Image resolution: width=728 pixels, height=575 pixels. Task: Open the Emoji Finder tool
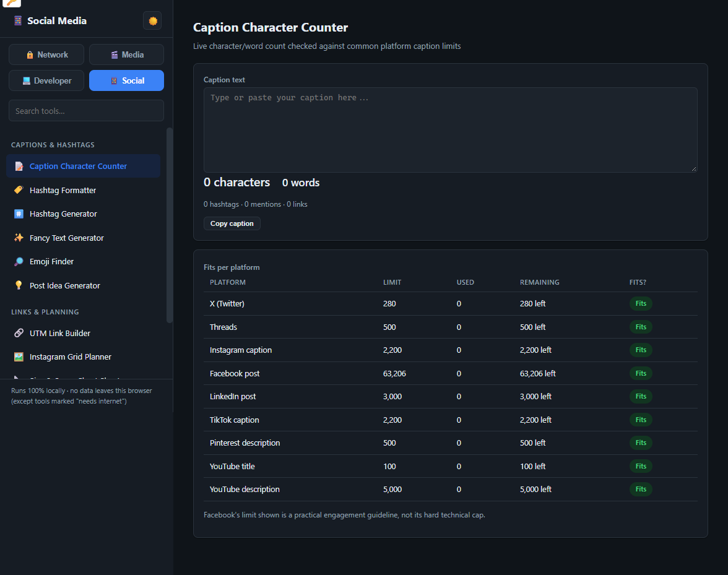[84, 262]
